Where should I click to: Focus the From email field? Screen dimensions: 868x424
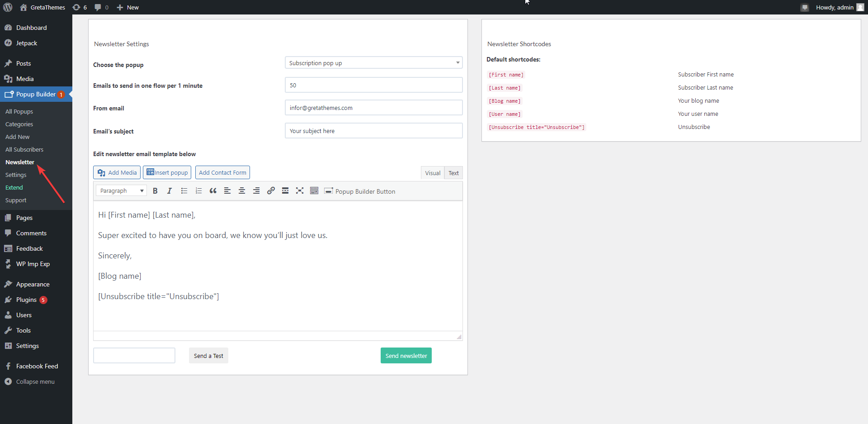pos(374,108)
